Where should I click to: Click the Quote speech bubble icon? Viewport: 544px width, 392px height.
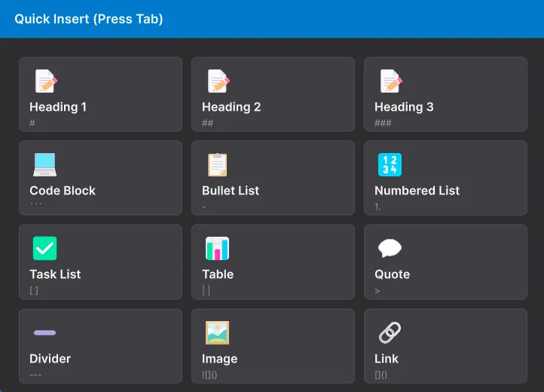(x=390, y=248)
